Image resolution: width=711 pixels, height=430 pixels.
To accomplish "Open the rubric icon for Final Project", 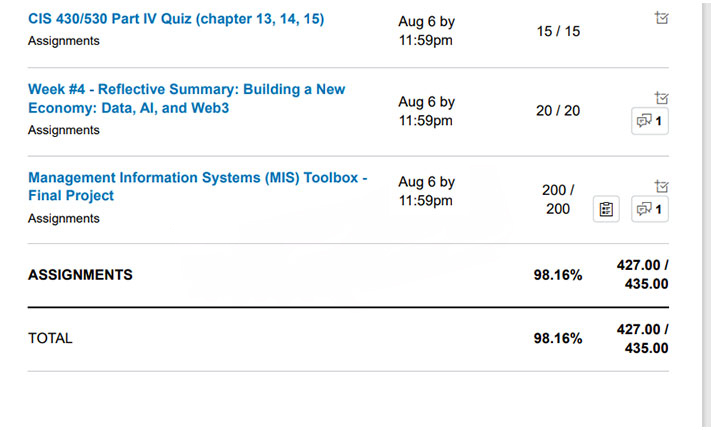I will coord(606,209).
